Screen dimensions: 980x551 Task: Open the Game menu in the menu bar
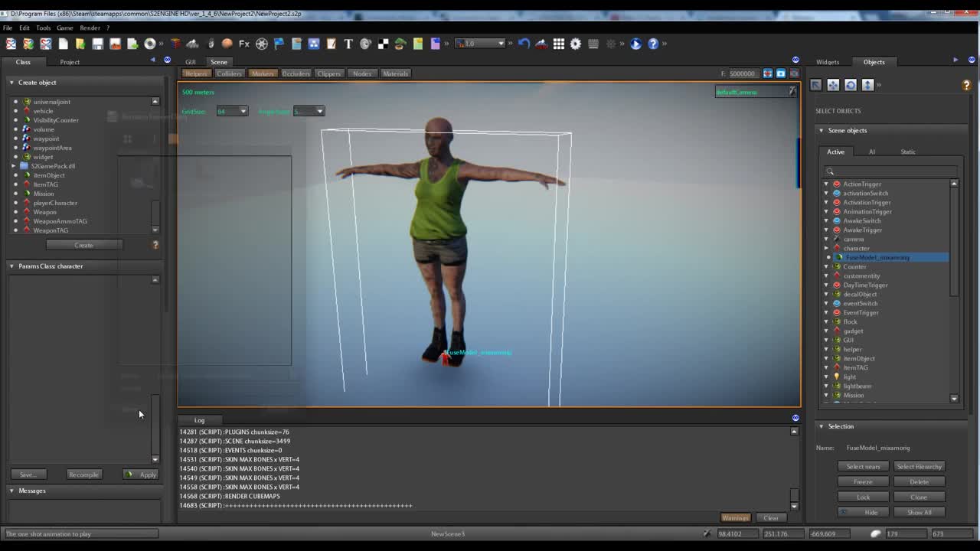point(64,27)
